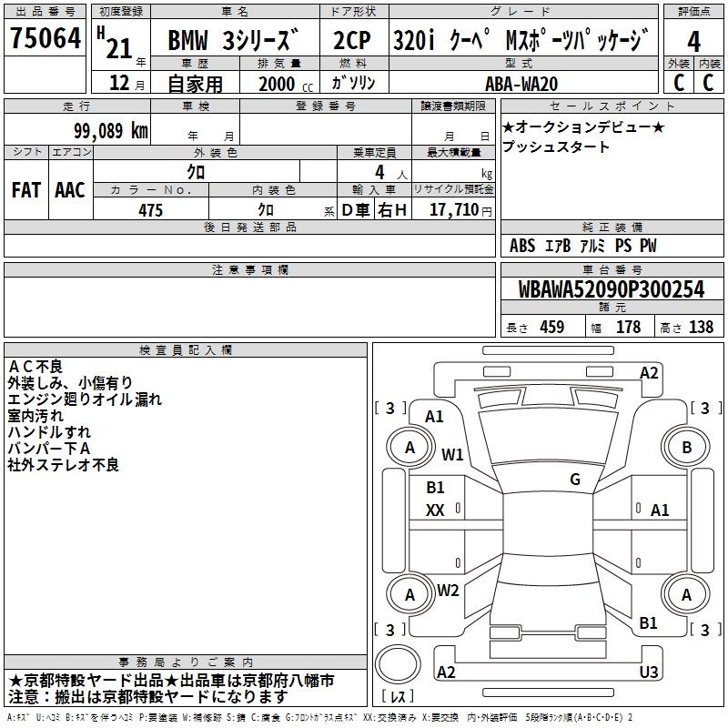Screen dimensions: 728x728
Task: Select the AAC air conditioner cell
Action: [x=70, y=190]
